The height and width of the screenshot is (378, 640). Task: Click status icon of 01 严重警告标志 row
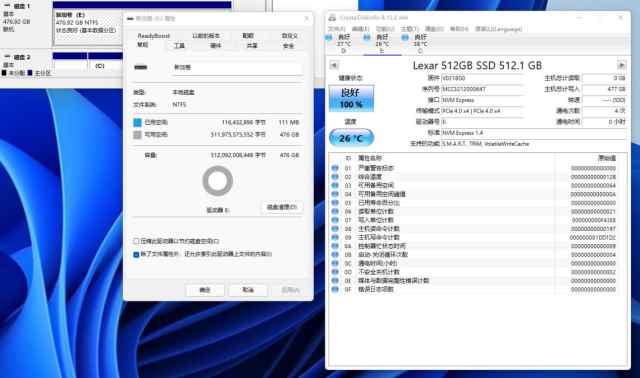coord(335,168)
